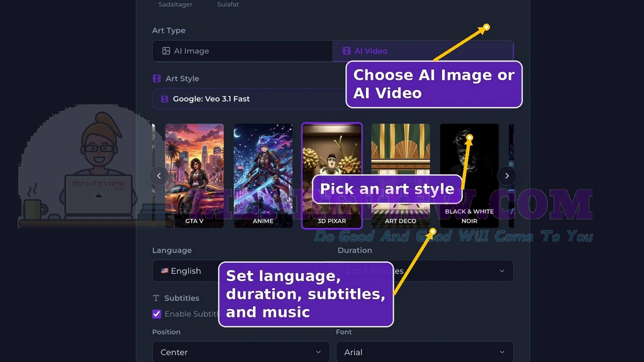Screen dimensions: 644x362
Task: Click the Sulafat voice name
Action: click(x=228, y=4)
